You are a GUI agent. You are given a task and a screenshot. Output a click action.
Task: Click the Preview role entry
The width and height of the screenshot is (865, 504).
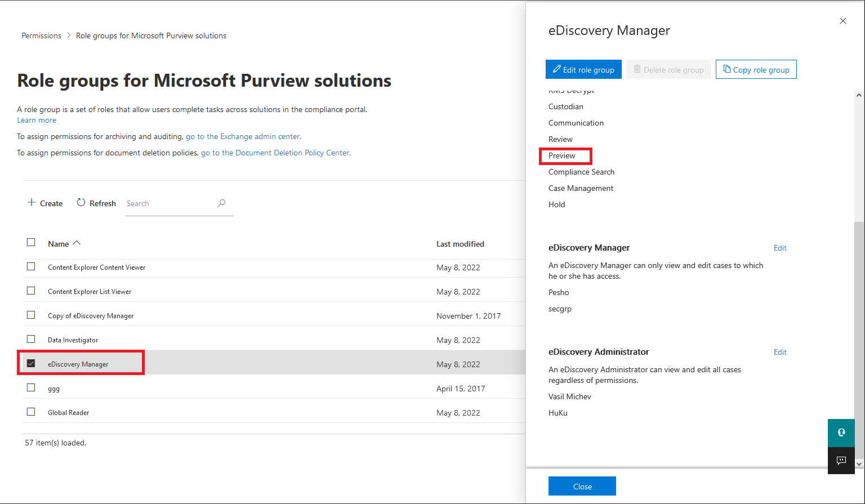(561, 155)
